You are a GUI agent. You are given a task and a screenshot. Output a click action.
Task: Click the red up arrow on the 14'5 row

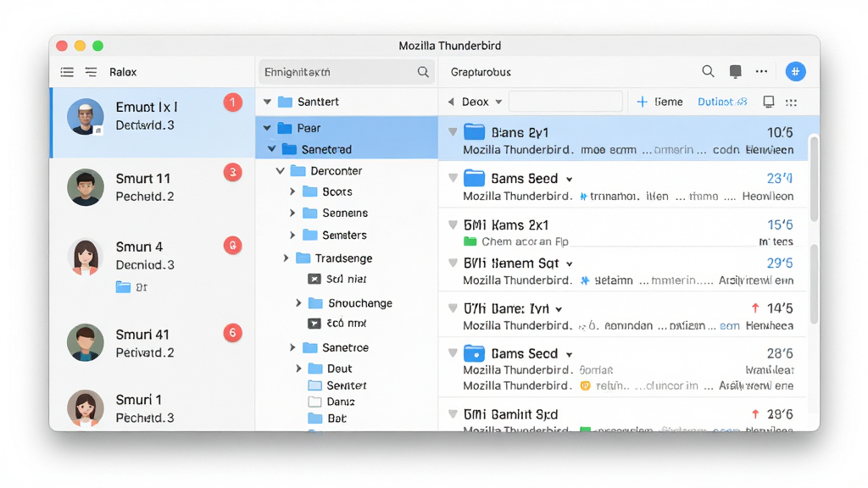(x=755, y=308)
